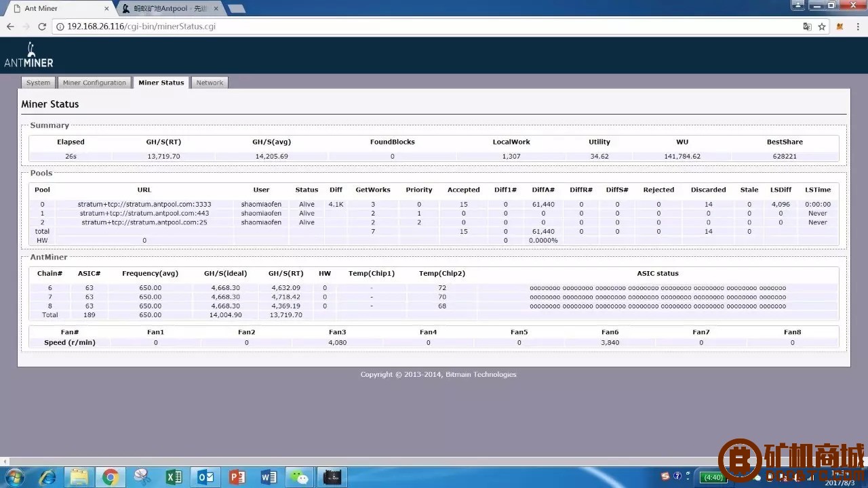
Task: Open the Snipping Tool taskbar icon
Action: [x=142, y=477]
